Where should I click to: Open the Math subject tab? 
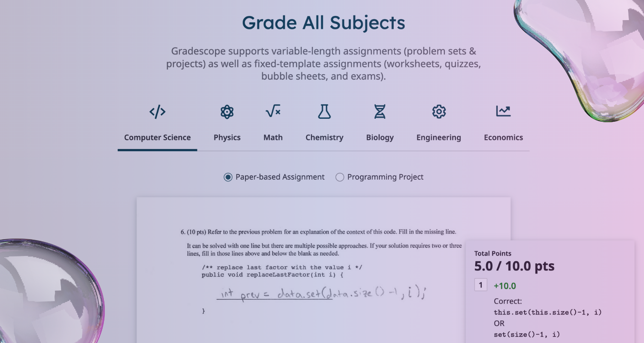273,138
